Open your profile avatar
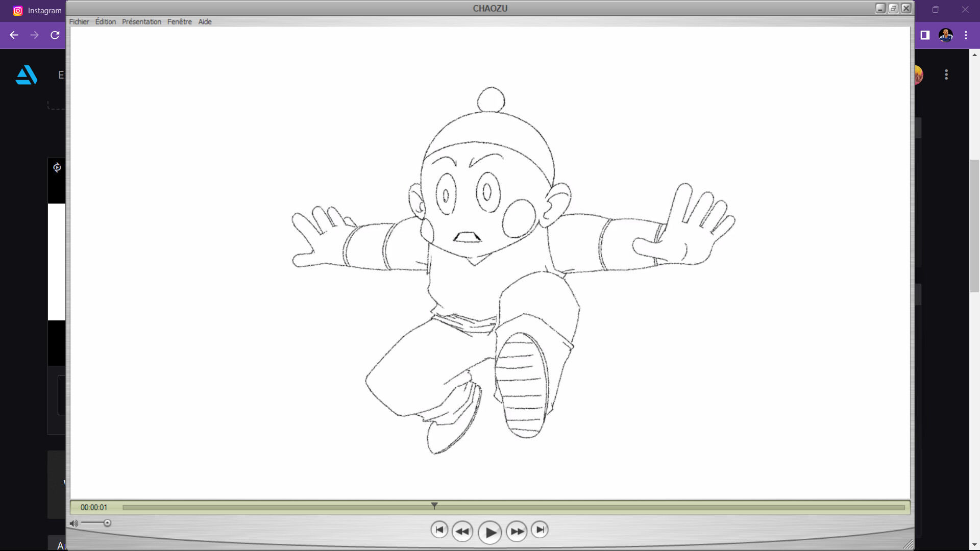980x551 pixels. tap(946, 35)
